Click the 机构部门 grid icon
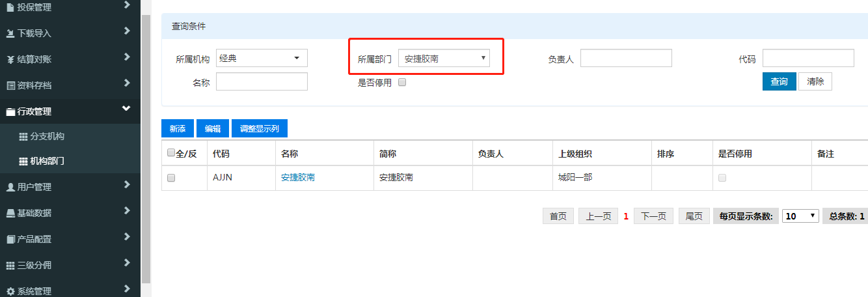The image size is (868, 297). (x=23, y=161)
